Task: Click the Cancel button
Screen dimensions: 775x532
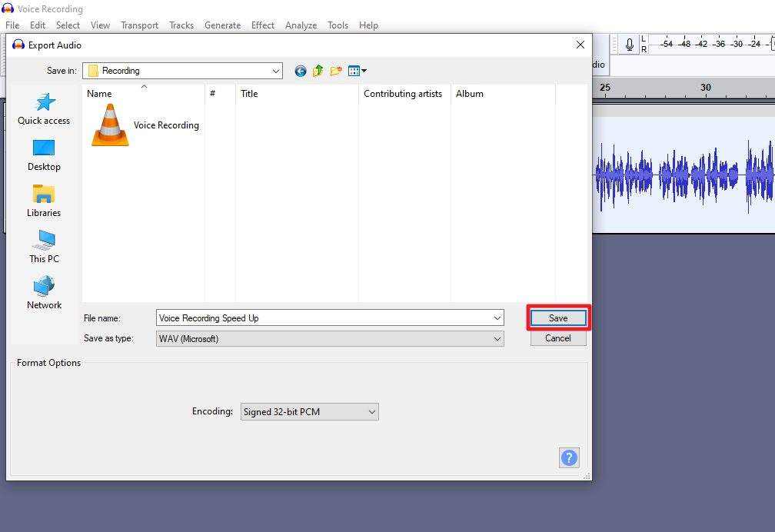Action: (x=558, y=338)
